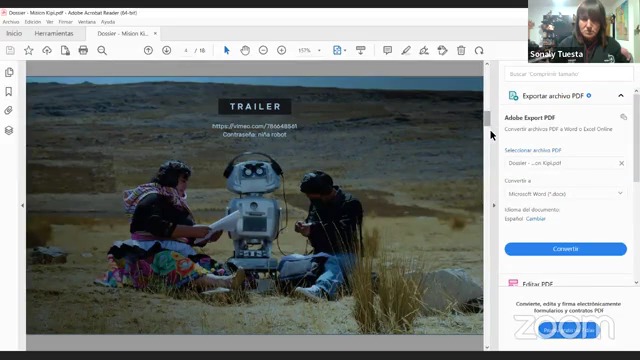Screen dimensions: 640x360
Task: Add bookmark with the star icon
Action: tap(29, 50)
